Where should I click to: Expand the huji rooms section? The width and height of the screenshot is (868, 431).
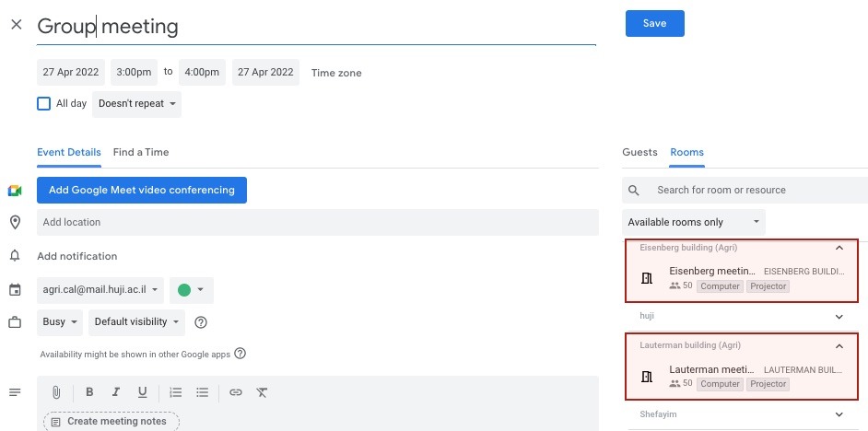click(839, 316)
